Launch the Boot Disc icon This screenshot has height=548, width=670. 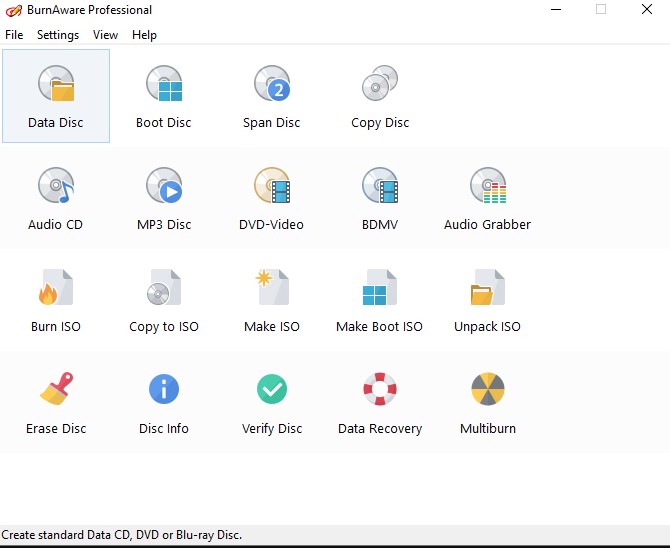pyautogui.click(x=164, y=86)
